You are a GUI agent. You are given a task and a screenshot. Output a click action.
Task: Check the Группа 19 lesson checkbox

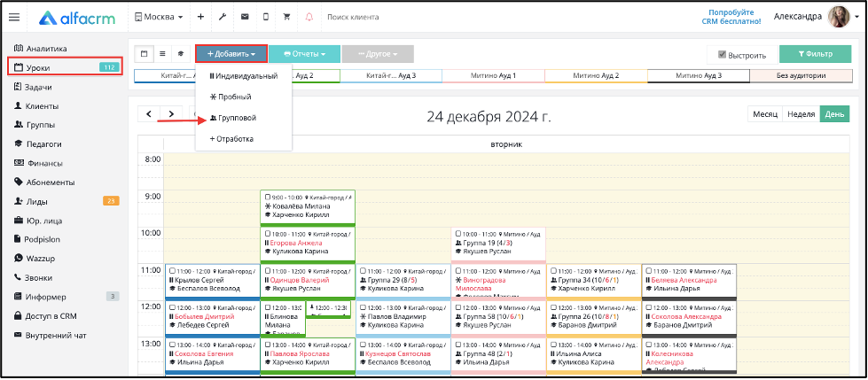458,234
